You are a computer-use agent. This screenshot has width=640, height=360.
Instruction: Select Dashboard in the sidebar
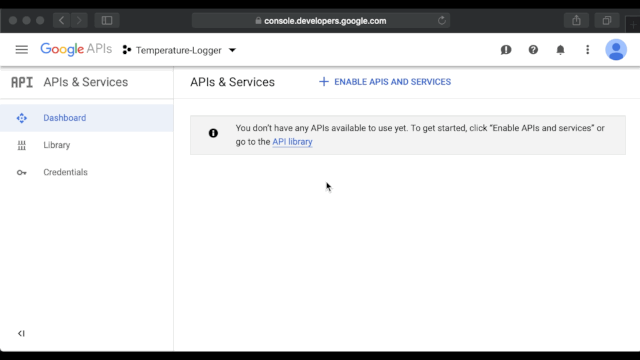pyautogui.click(x=87, y=118)
